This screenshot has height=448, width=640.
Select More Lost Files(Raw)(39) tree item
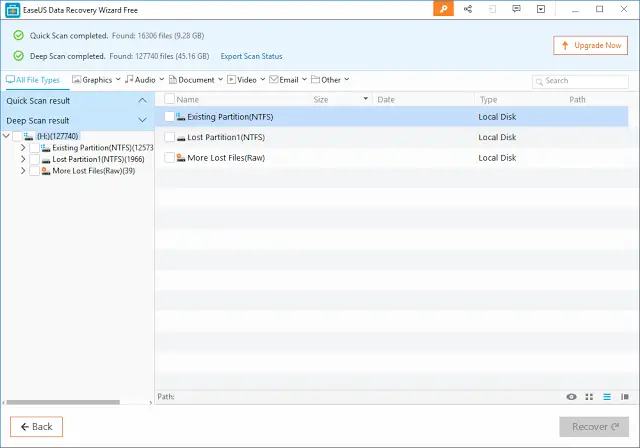93,171
